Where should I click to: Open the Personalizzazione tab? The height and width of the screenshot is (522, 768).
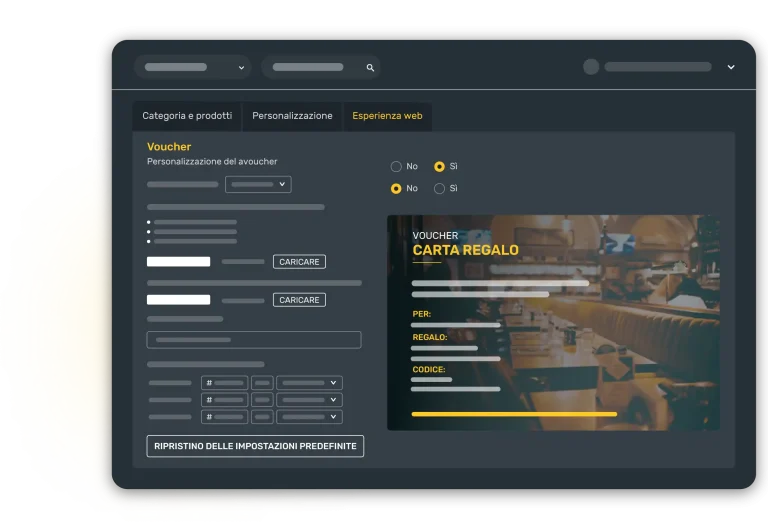[292, 116]
